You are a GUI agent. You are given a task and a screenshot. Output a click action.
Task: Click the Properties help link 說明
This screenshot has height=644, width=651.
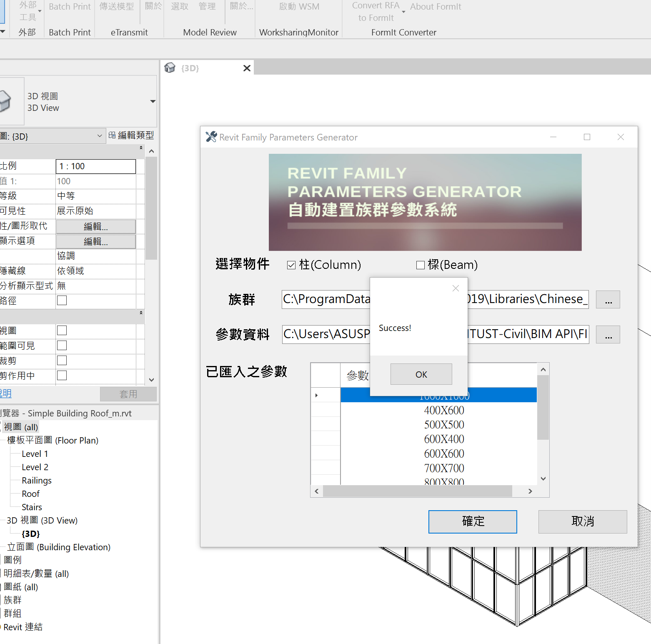coord(6,393)
